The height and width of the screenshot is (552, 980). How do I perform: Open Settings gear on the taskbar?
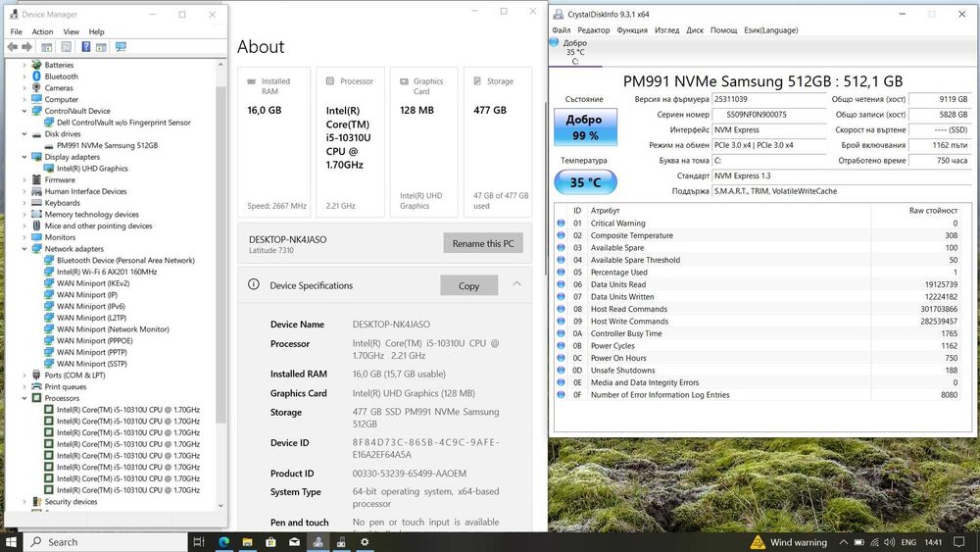[365, 542]
